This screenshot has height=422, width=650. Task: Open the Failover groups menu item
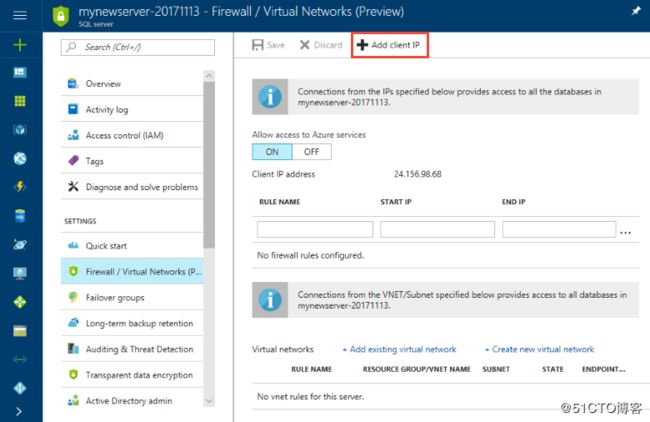pyautogui.click(x=132, y=298)
